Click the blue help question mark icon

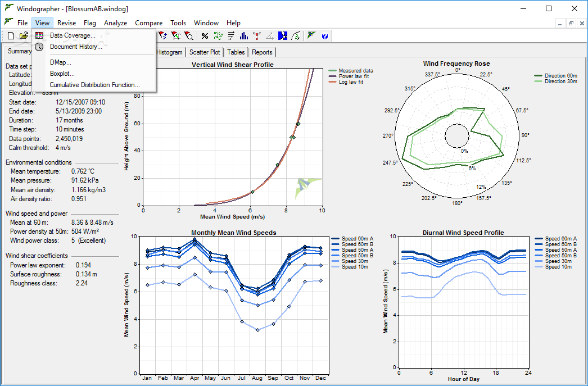(x=325, y=36)
